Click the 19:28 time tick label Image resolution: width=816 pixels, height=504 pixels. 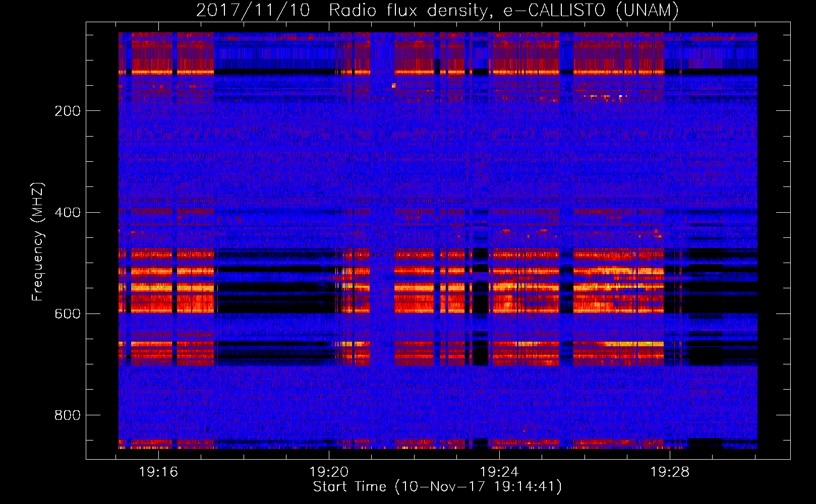click(670, 472)
